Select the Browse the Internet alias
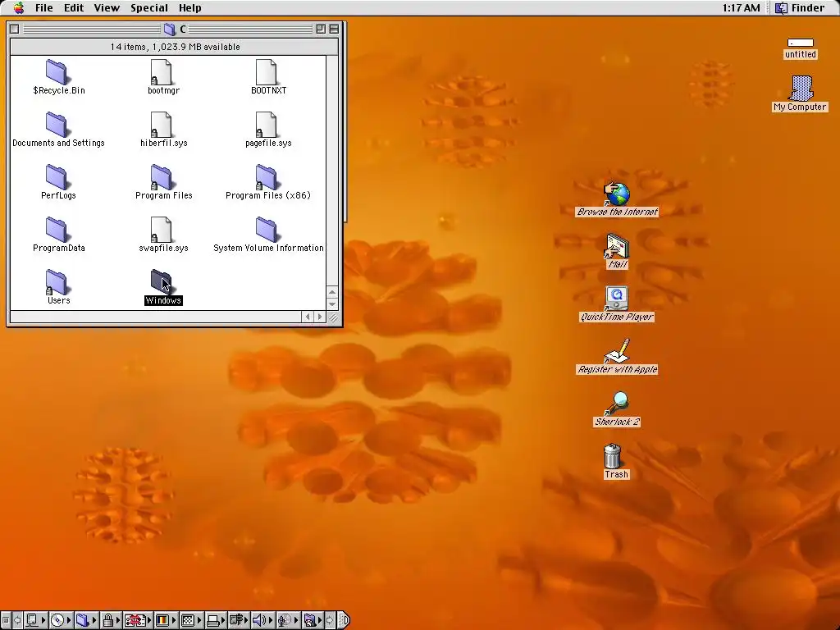This screenshot has height=630, width=840. click(x=617, y=199)
